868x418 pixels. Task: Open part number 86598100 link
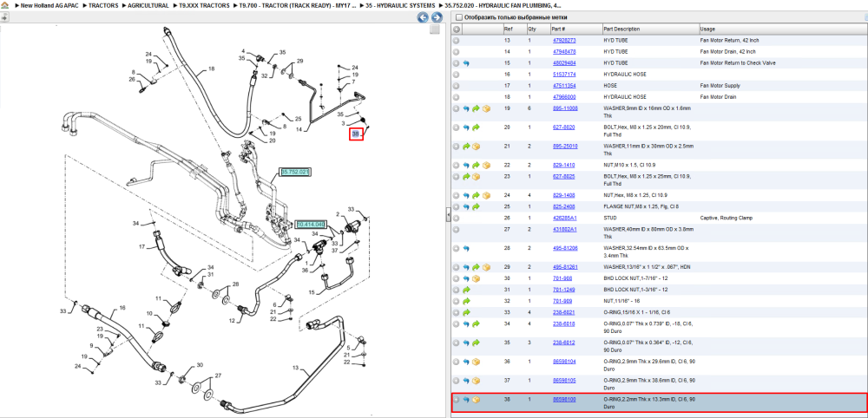(564, 399)
